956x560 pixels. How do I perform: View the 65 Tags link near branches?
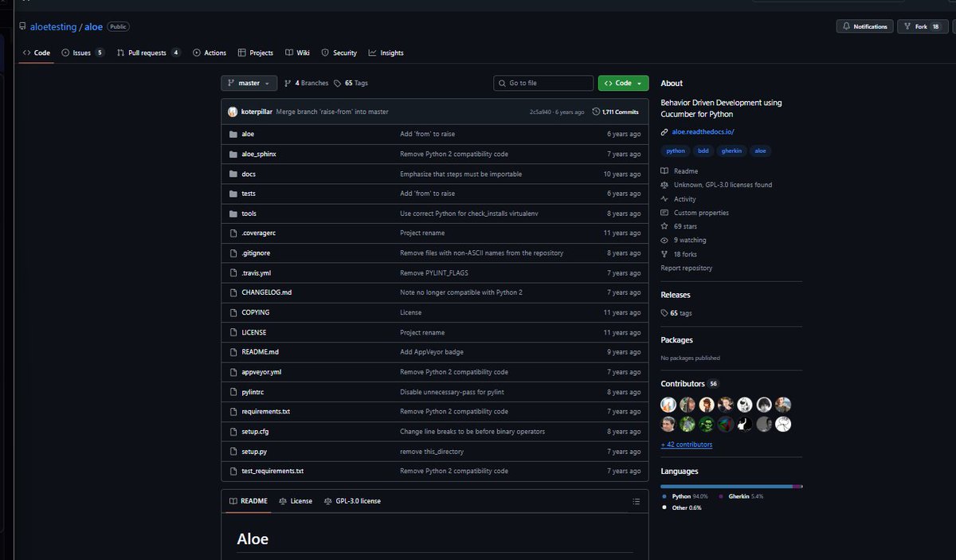(351, 83)
